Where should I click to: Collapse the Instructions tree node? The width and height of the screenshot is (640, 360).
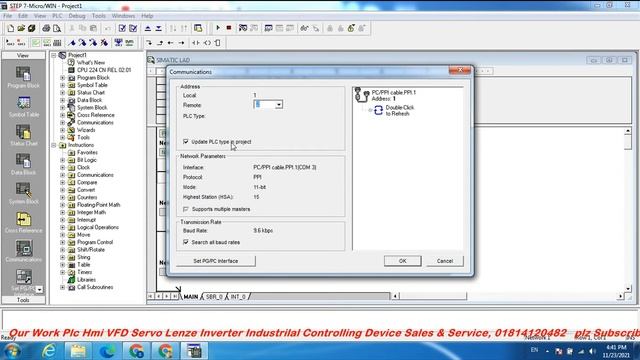(x=53, y=145)
